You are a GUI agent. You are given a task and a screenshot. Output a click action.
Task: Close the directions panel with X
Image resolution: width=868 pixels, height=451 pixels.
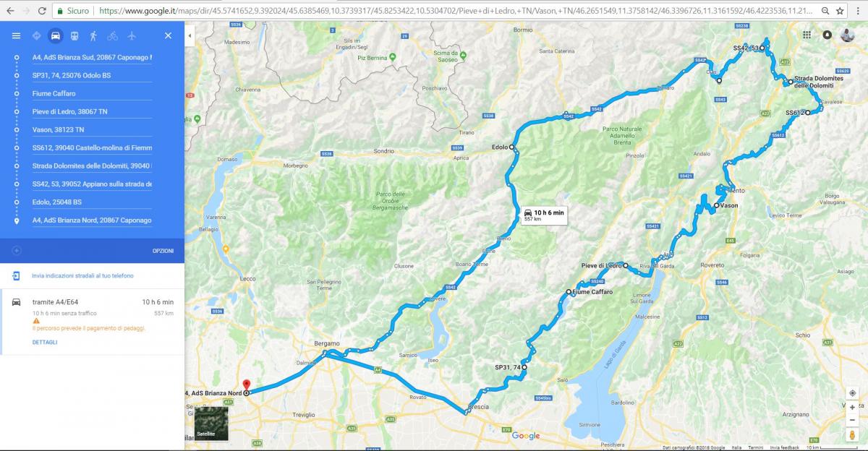[168, 35]
